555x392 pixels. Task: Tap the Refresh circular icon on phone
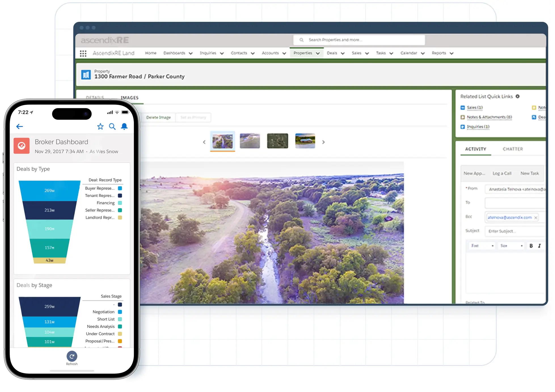pyautogui.click(x=72, y=356)
